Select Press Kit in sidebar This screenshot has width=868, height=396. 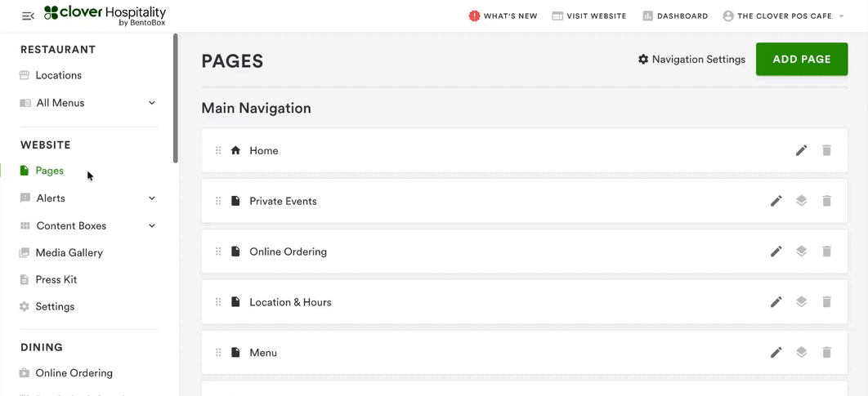56,279
